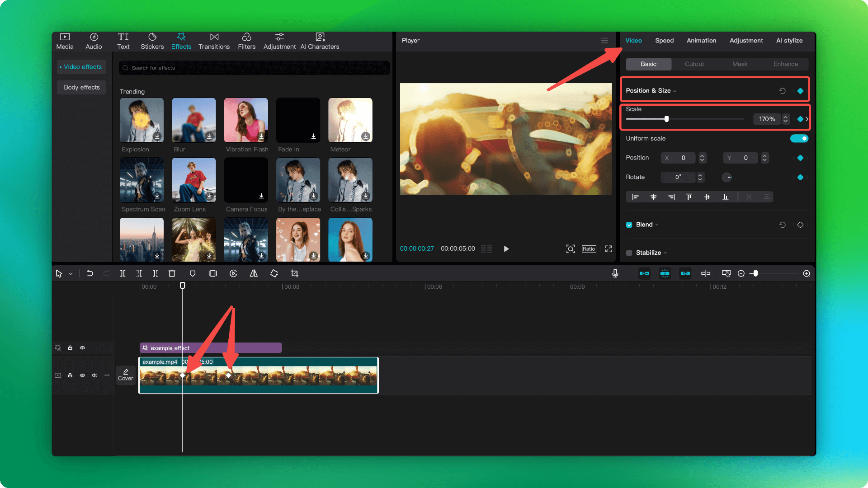Switch to the Speed tab
The image size is (868, 488).
pos(664,40)
